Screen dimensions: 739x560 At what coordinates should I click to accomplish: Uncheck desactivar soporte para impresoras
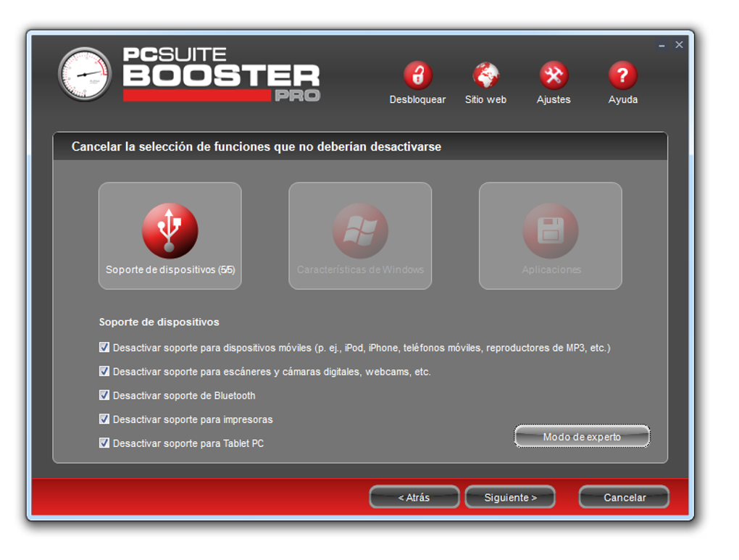click(104, 419)
